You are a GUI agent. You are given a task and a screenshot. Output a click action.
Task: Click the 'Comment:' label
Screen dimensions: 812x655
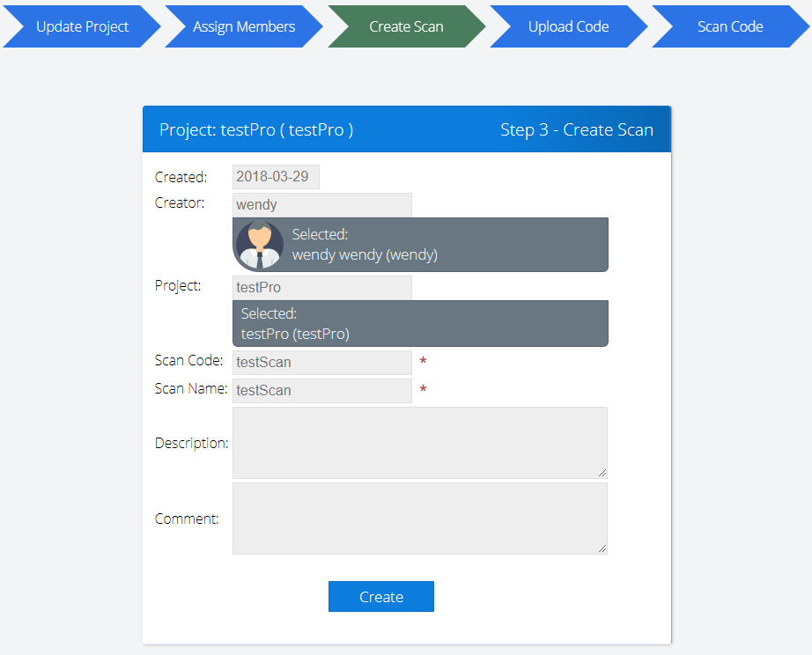[187, 519]
